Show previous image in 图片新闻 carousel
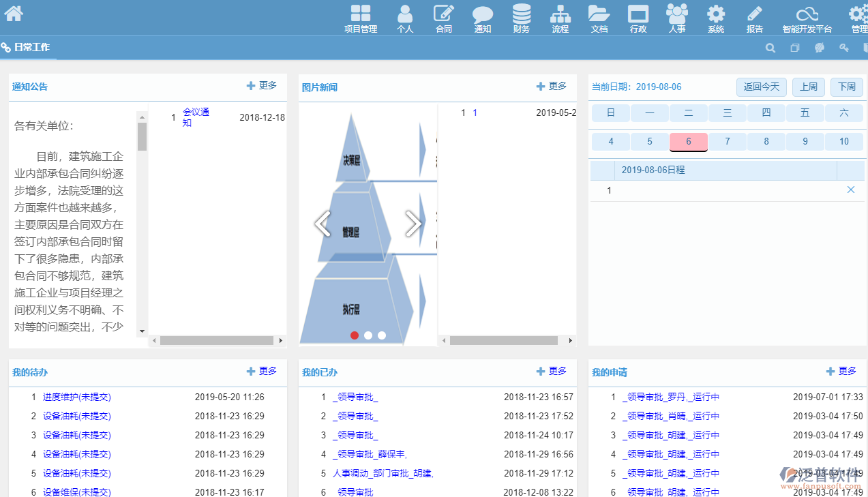Viewport: 868px width, 497px height. click(x=323, y=223)
